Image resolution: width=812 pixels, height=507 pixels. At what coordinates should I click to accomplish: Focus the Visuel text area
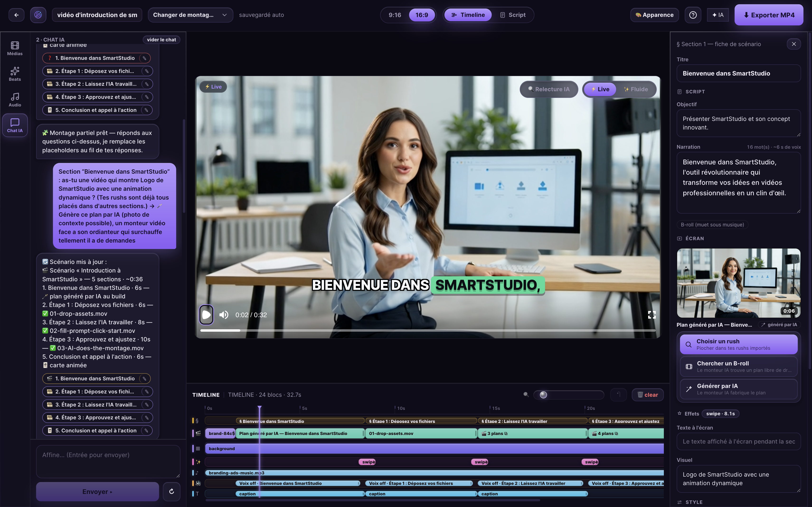(739, 479)
